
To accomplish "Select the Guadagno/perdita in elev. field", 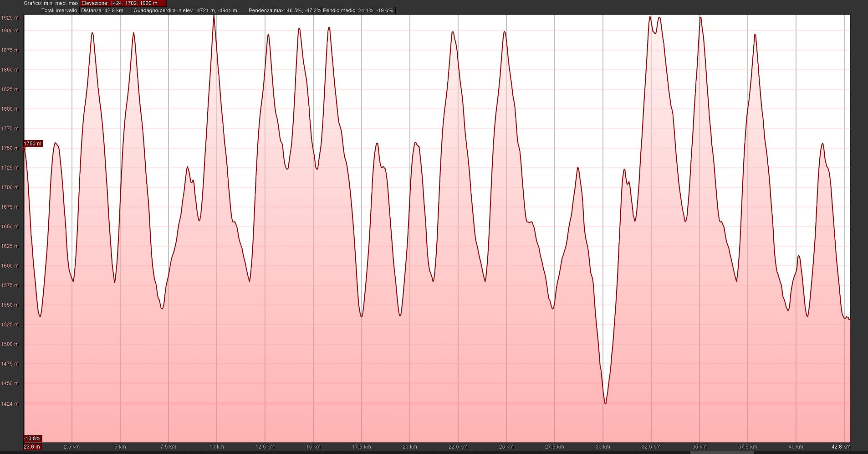I will 185,10.
